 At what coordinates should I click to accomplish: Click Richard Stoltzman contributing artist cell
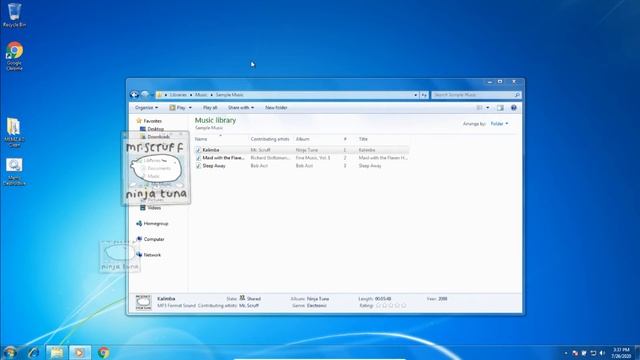(270, 158)
